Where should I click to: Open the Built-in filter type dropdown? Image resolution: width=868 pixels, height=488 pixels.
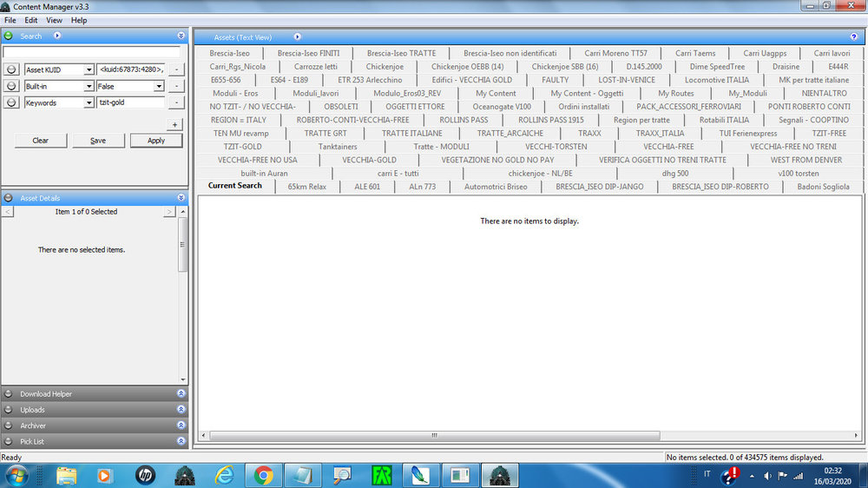89,87
